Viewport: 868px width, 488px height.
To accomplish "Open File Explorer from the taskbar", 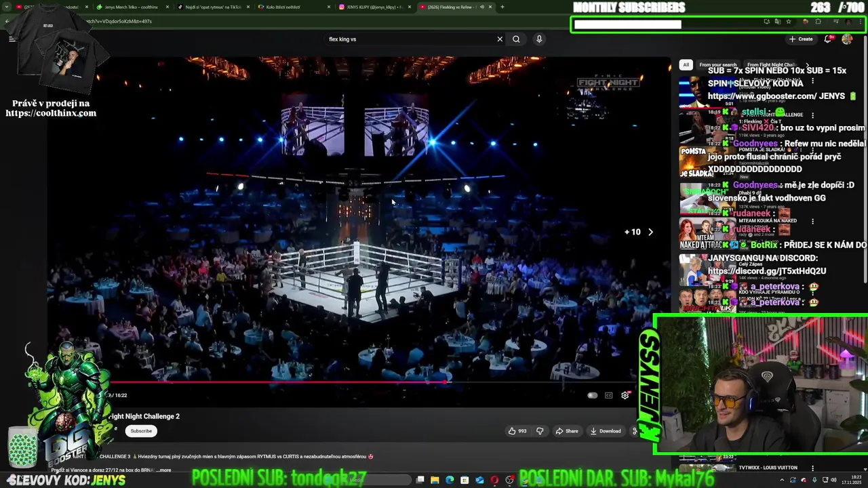I will tap(435, 480).
